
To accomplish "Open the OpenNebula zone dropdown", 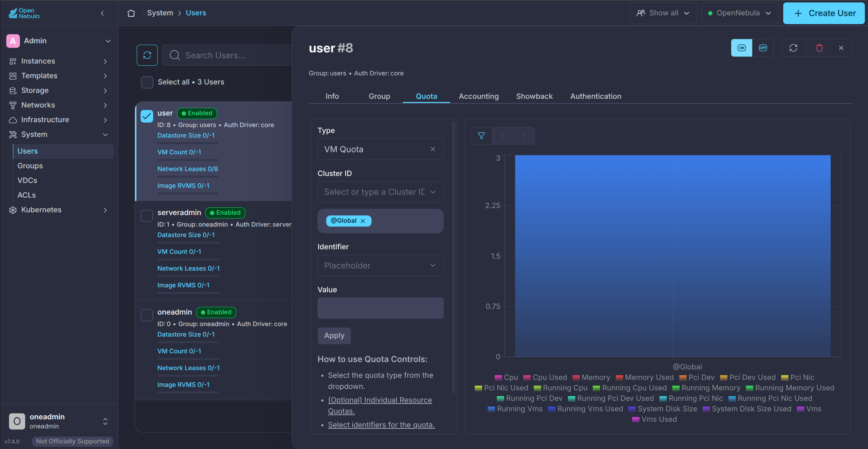I will coord(740,13).
